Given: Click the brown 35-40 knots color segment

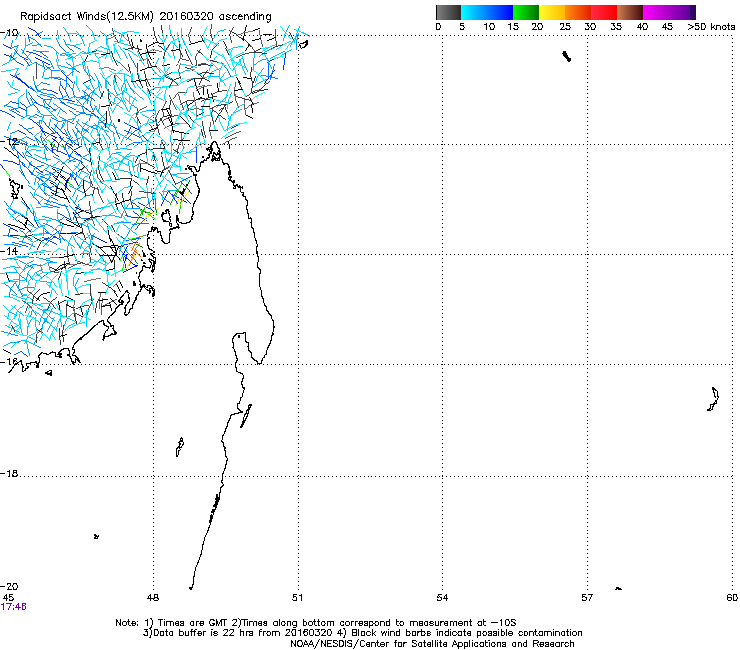Looking at the screenshot, I should coord(630,12).
